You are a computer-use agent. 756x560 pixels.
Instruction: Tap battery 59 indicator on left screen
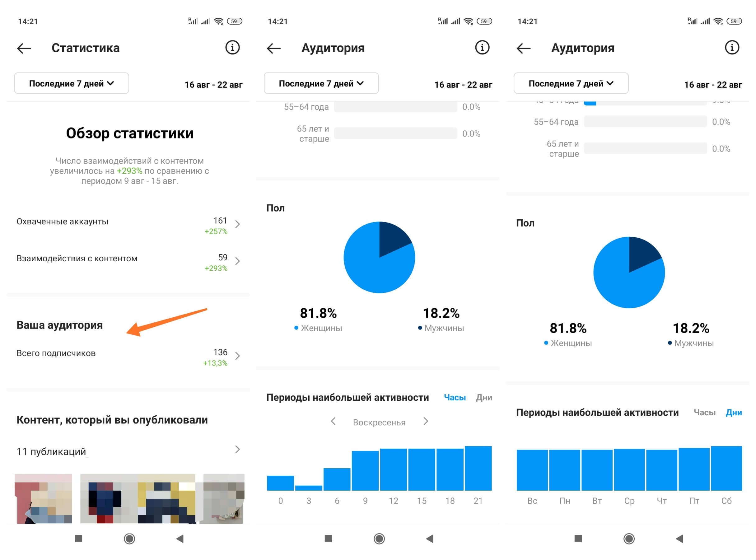point(235,21)
